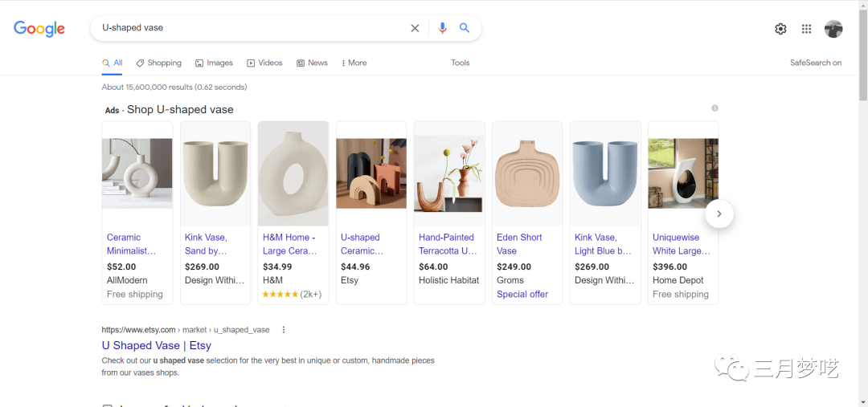The width and height of the screenshot is (868, 407).
Task: Click the Google logo
Action: tap(39, 28)
